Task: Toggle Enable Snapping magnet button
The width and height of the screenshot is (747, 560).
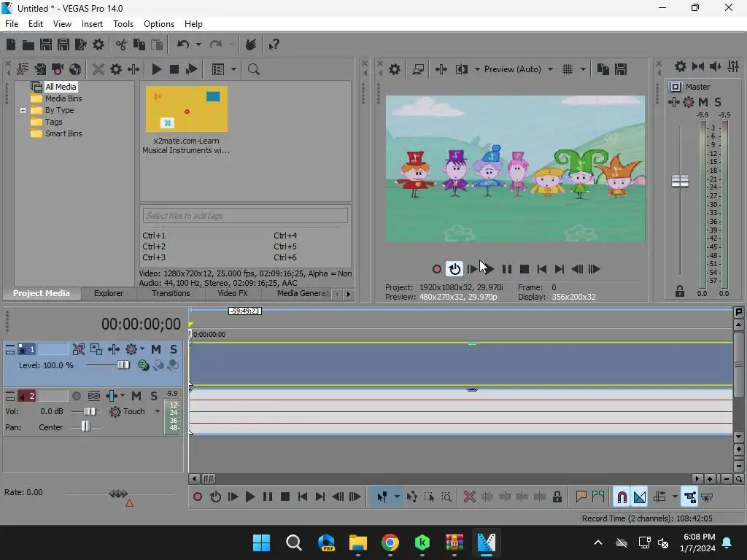Action: pos(622,497)
